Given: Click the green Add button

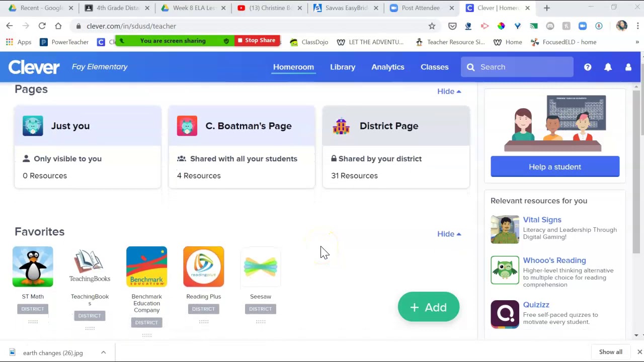Looking at the screenshot, I should (429, 307).
